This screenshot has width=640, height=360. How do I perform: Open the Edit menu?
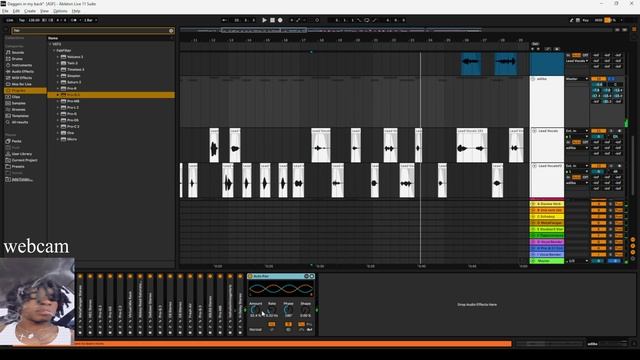pyautogui.click(x=16, y=11)
